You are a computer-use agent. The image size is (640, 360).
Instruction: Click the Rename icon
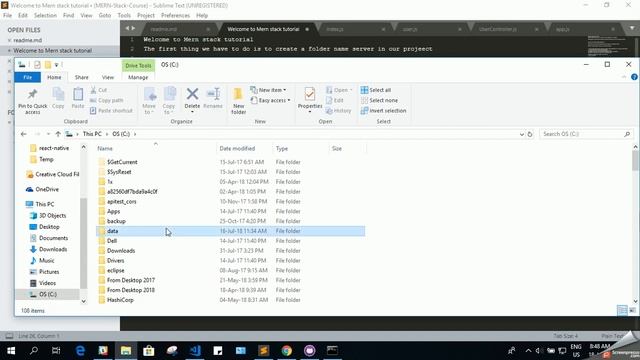click(213, 94)
